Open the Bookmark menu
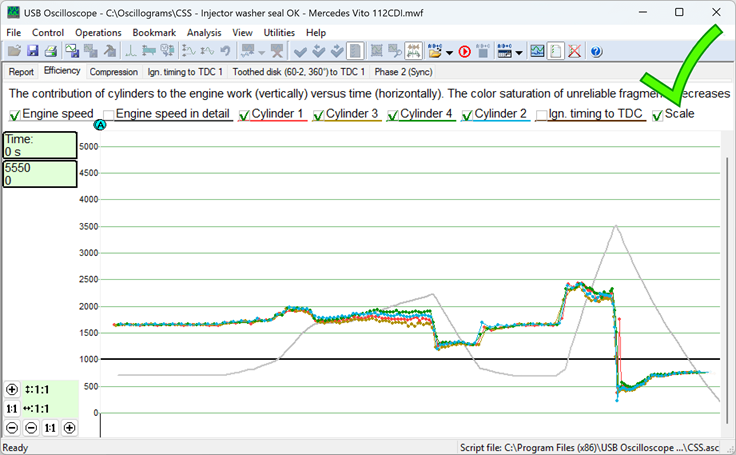Viewport: 736px width, 455px height. [154, 32]
